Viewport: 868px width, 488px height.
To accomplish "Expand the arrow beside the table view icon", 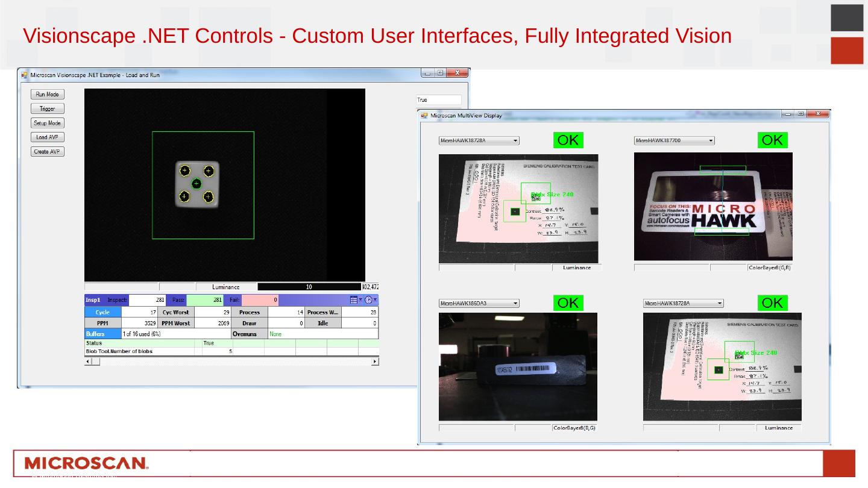I will [x=360, y=299].
